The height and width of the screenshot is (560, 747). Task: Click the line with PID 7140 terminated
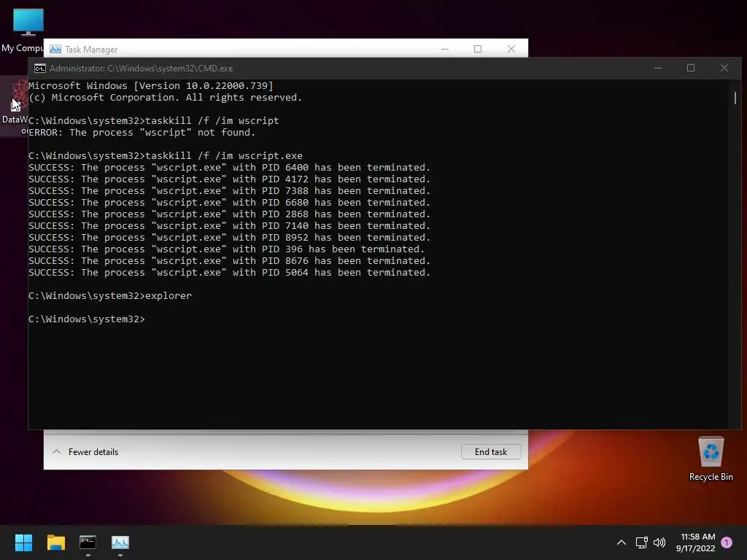[229, 226]
